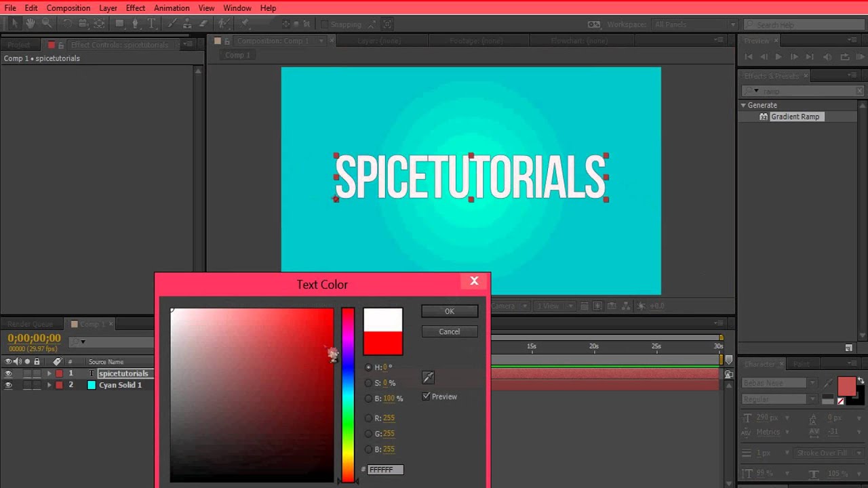Viewport: 868px width, 488px height.
Task: Select the Unified Camera tool
Action: point(83,24)
